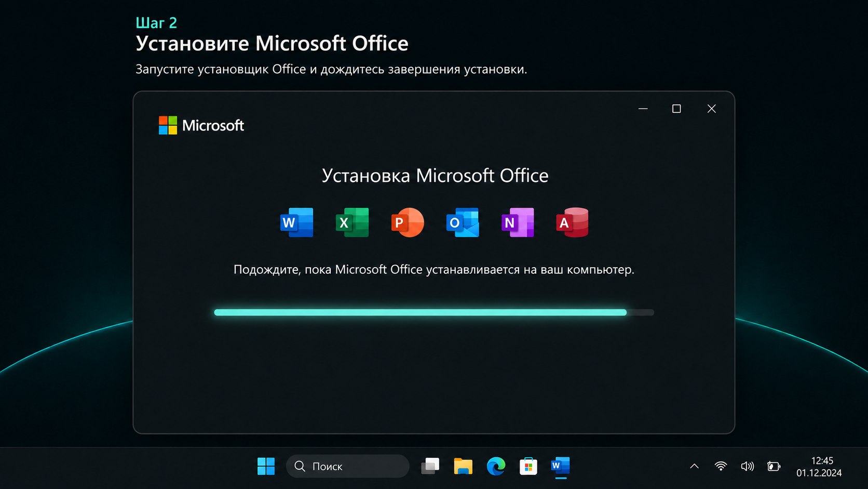
Task: Maximize the Office installer window
Action: [x=676, y=109]
